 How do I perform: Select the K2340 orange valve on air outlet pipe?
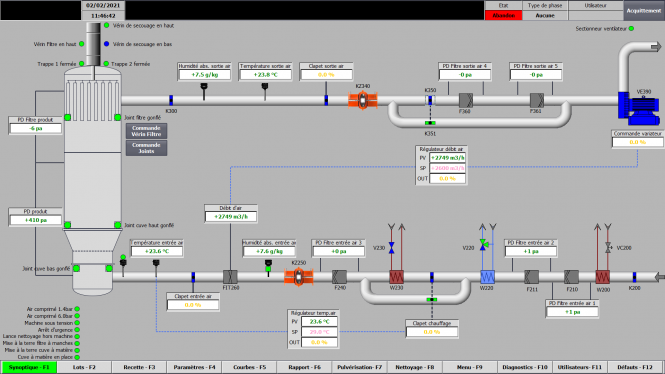[363, 100]
